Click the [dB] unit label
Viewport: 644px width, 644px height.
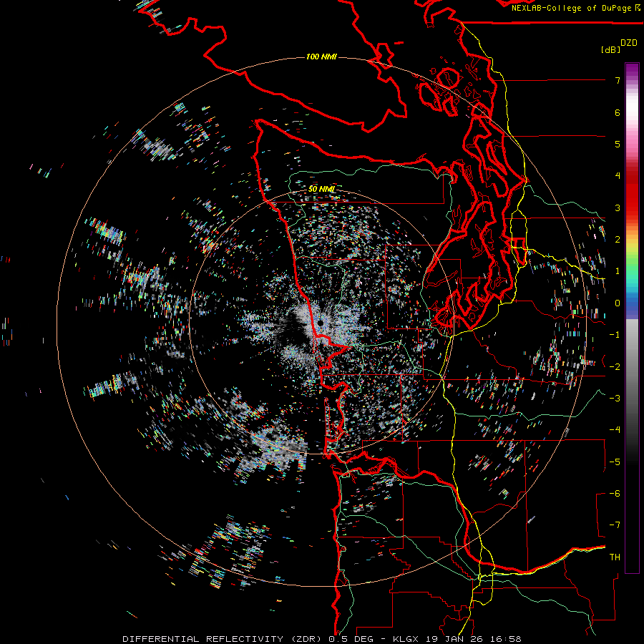tap(611, 49)
